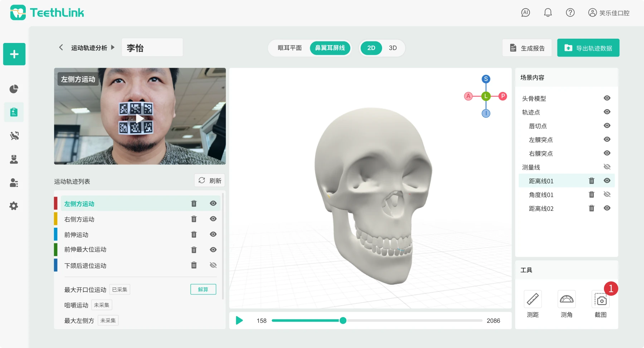Click the S axis of the orientation gizmo
The height and width of the screenshot is (348, 644).
pos(486,79)
